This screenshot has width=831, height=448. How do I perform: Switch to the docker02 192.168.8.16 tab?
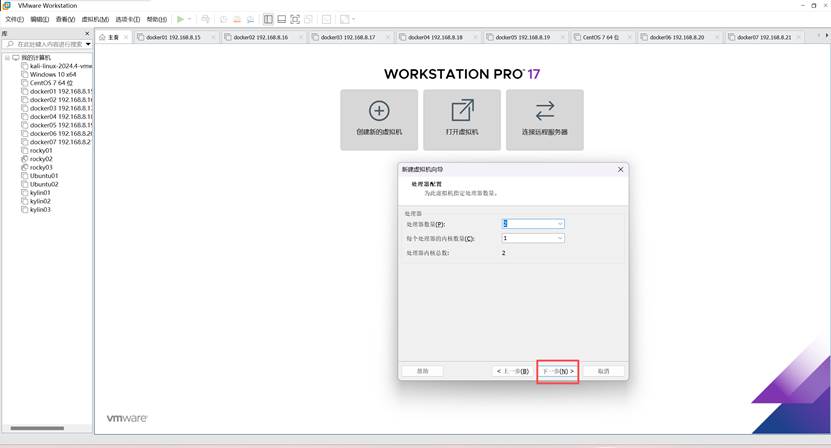[x=261, y=37]
